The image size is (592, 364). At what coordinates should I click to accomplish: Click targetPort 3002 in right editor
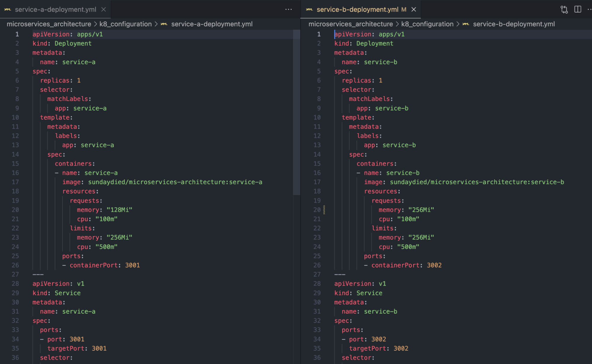379,348
